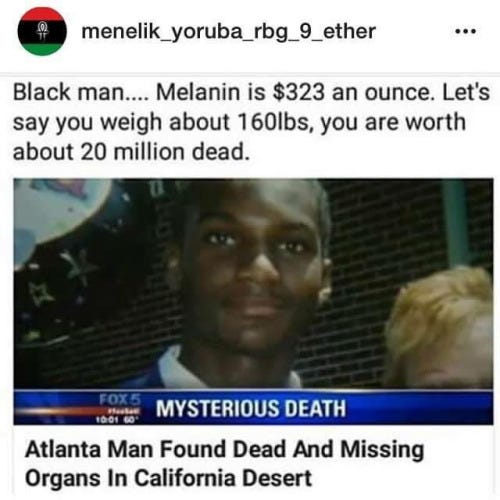Screen dimensions: 500x500
Task: Tap the red-black-green flag profile avatar
Action: point(42,31)
